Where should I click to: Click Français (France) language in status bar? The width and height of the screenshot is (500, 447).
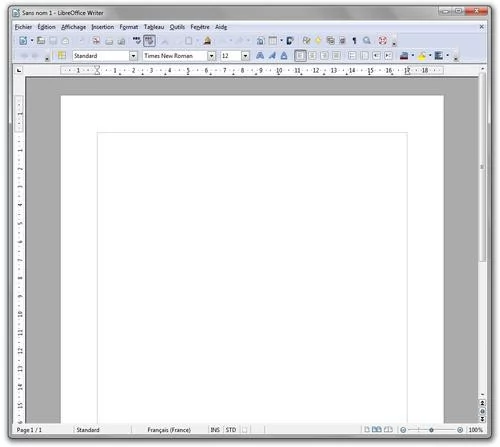169,430
